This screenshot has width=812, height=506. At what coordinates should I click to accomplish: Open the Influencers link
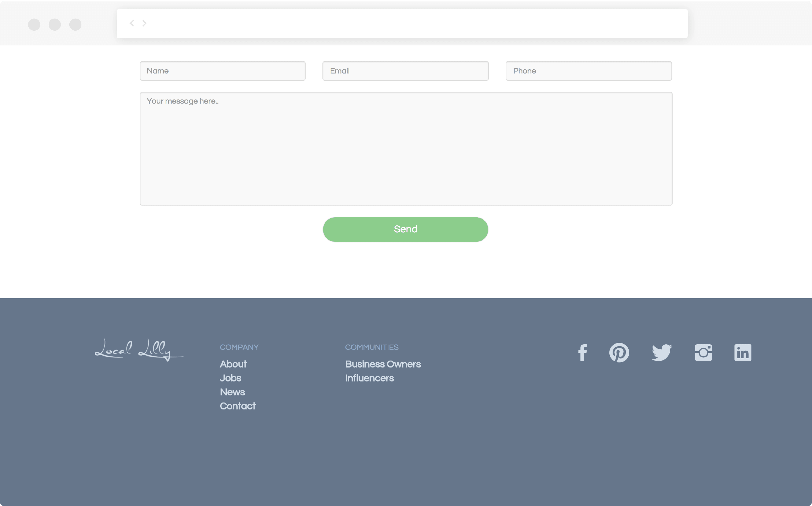tap(369, 378)
